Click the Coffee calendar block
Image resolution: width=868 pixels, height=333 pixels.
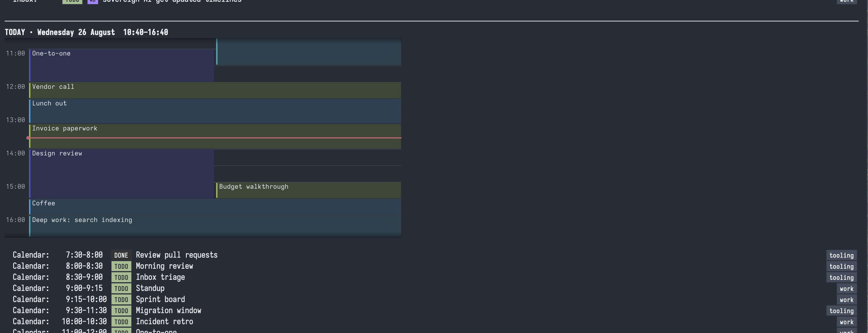(x=215, y=207)
